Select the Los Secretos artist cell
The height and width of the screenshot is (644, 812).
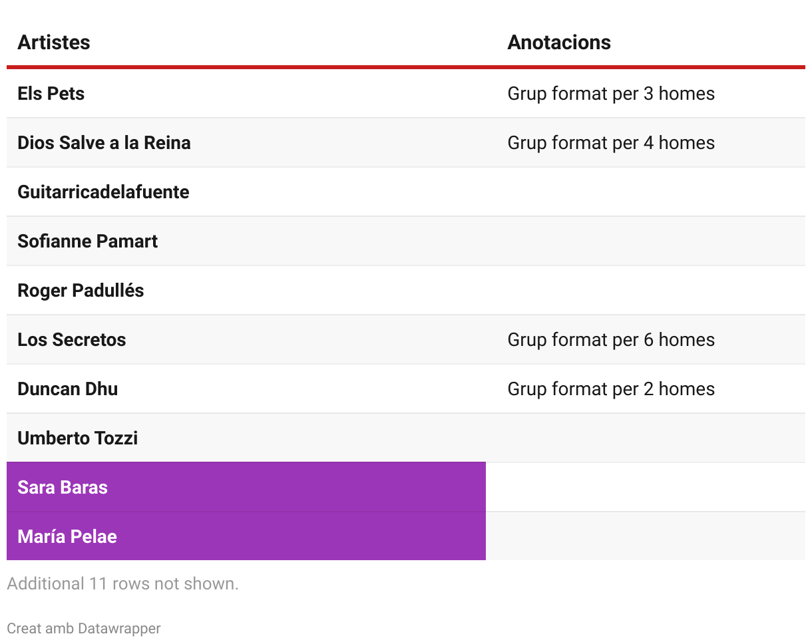point(72,340)
